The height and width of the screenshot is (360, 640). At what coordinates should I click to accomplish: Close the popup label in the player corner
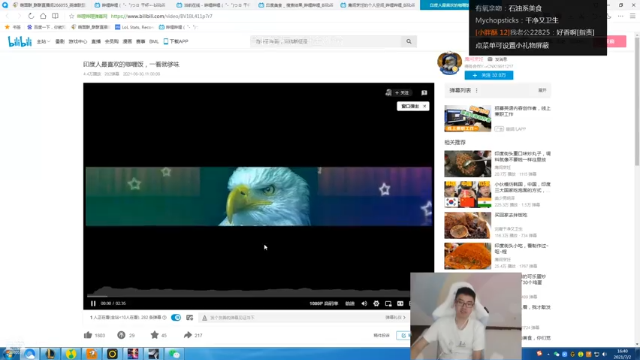coord(424,106)
